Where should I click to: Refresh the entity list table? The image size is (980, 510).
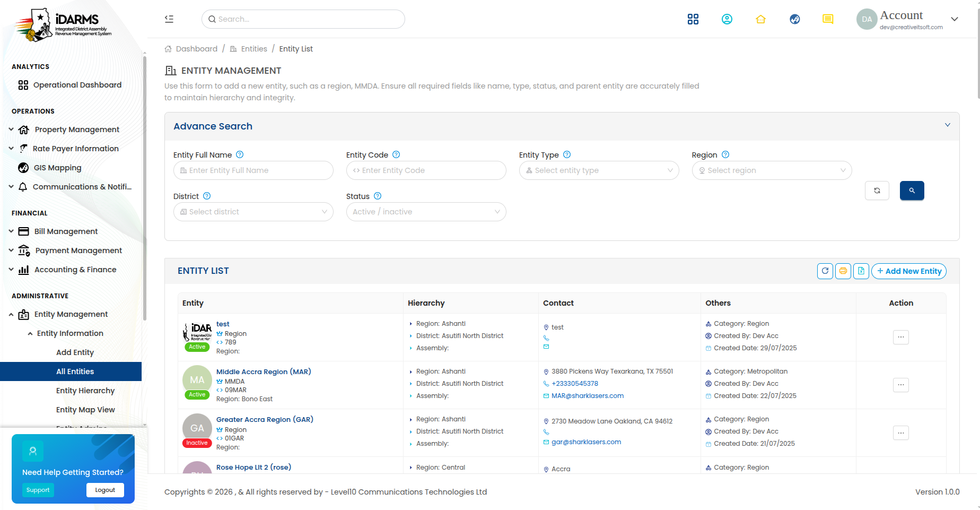click(x=825, y=271)
